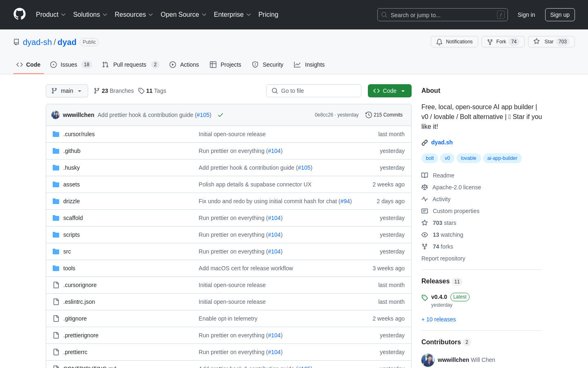Open pull request #94 link in drizzle row

point(345,201)
